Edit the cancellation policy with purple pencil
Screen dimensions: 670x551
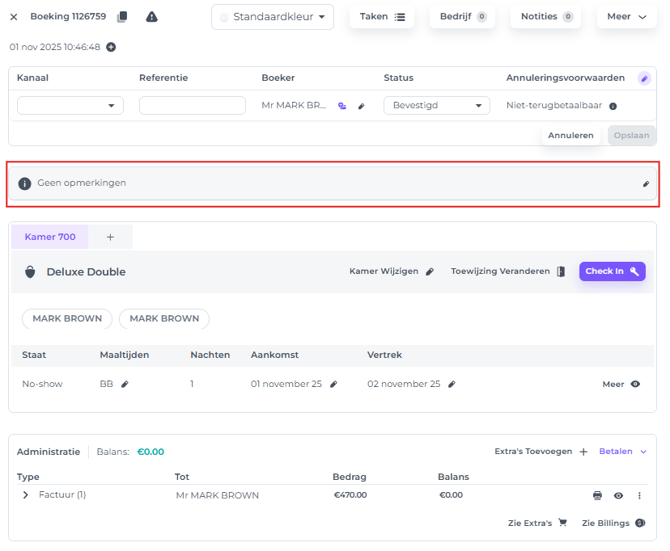[645, 78]
